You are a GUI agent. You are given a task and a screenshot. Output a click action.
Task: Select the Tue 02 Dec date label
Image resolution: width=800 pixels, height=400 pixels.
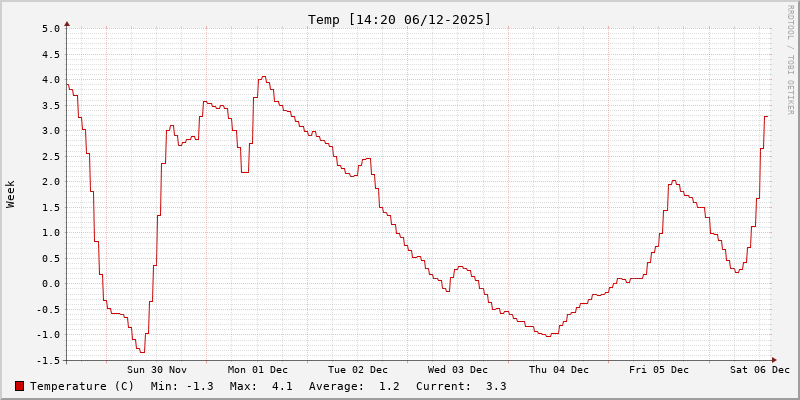point(358,369)
